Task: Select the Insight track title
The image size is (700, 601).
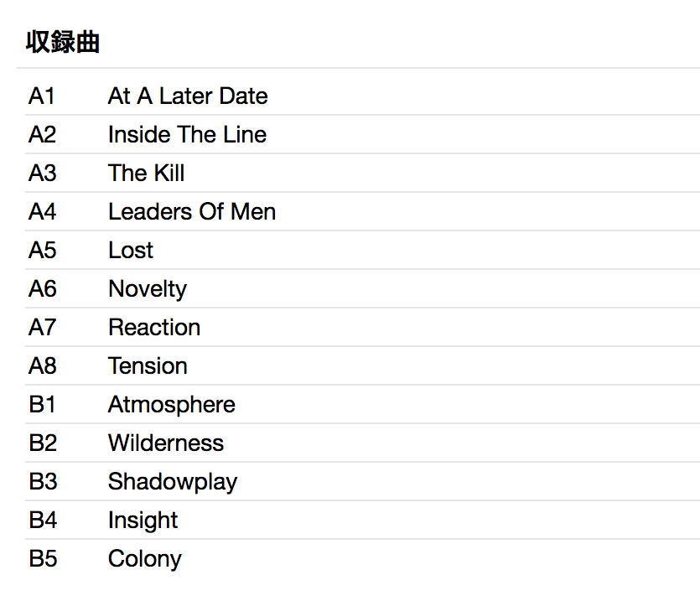Action: 143,521
